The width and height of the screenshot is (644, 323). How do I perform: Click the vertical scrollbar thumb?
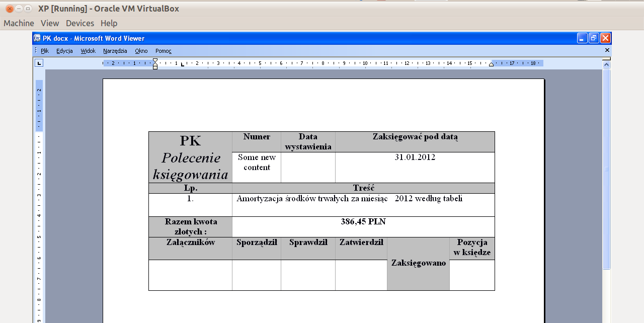tap(606, 169)
